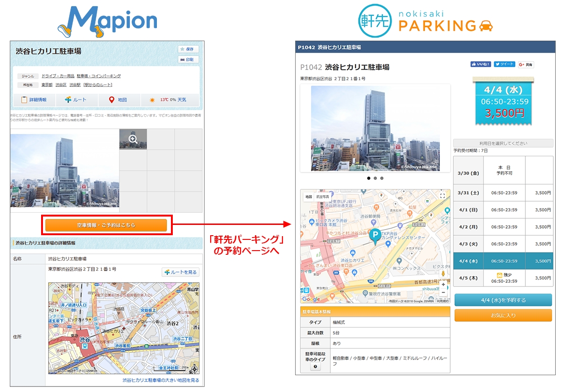Open the 天気 weather tab
Viewport: 566px width, 392px height.
point(170,100)
